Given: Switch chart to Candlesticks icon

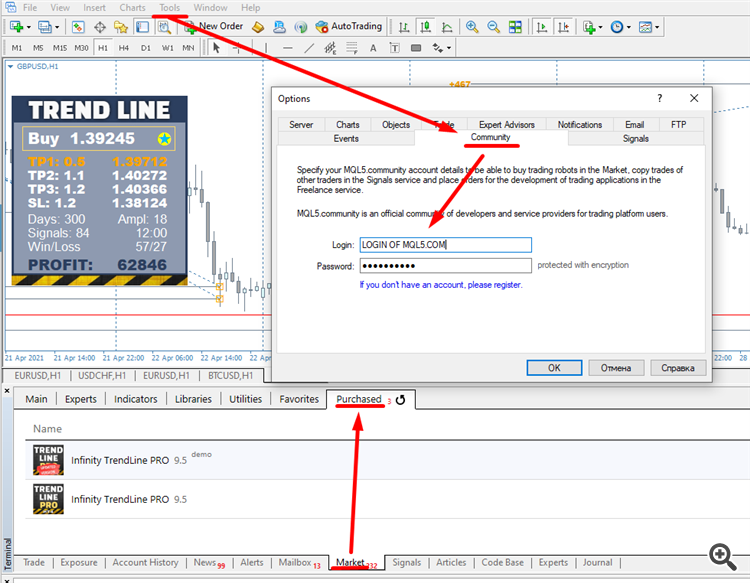Looking at the screenshot, I should pos(425,27).
